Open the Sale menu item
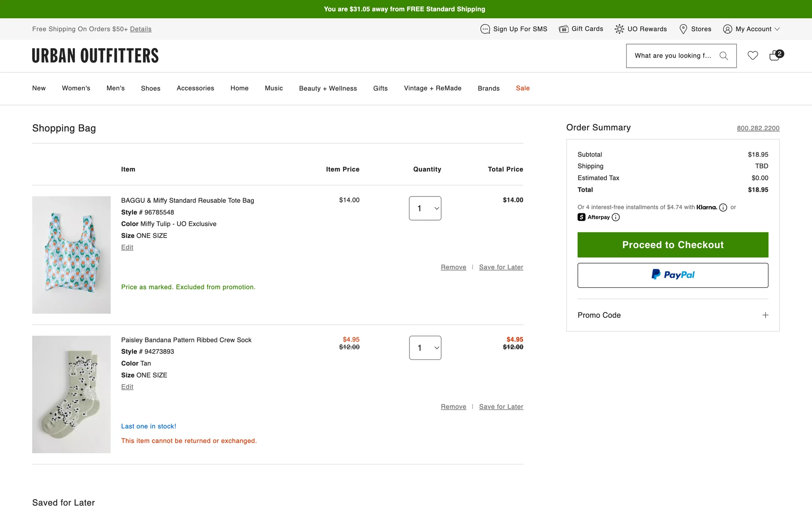Viewport: 812px width, 508px height. pyautogui.click(x=522, y=88)
